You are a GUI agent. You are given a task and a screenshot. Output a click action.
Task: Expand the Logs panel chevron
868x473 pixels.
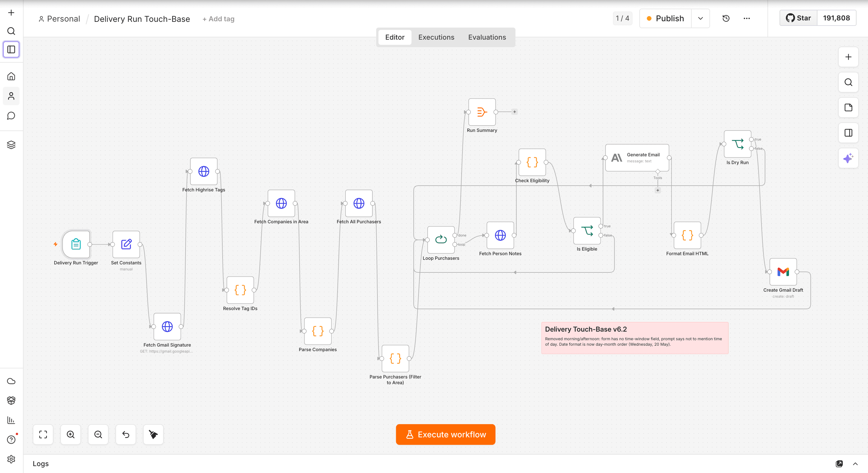click(x=855, y=464)
